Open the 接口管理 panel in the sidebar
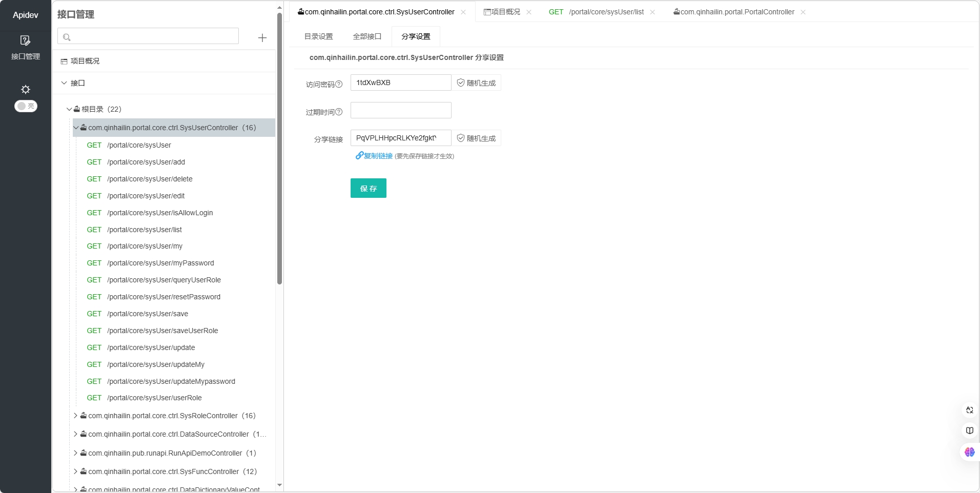This screenshot has width=980, height=493. point(25,47)
